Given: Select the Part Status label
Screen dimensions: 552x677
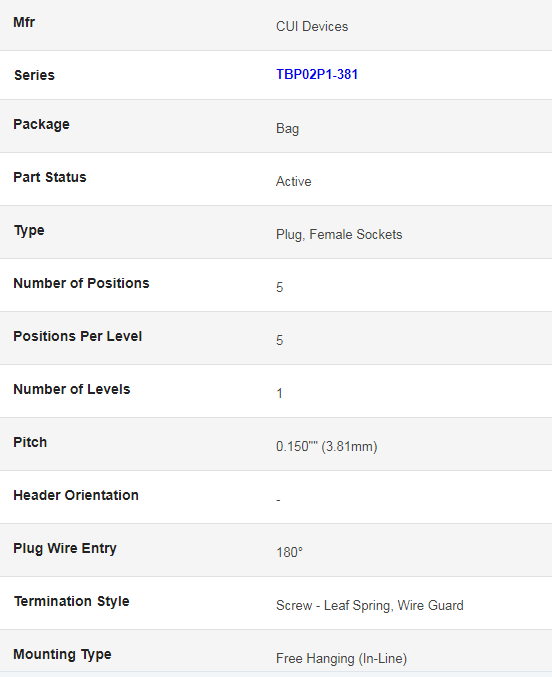Looking at the screenshot, I should 50,177.
